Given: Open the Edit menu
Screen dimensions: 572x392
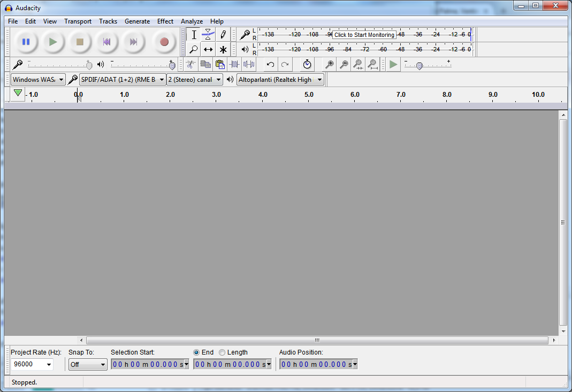Looking at the screenshot, I should click(x=30, y=21).
